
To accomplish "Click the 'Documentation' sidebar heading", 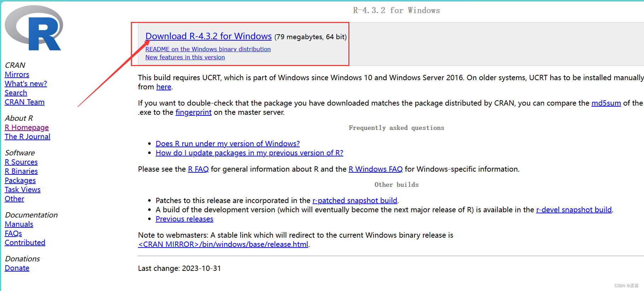I will [x=31, y=215].
